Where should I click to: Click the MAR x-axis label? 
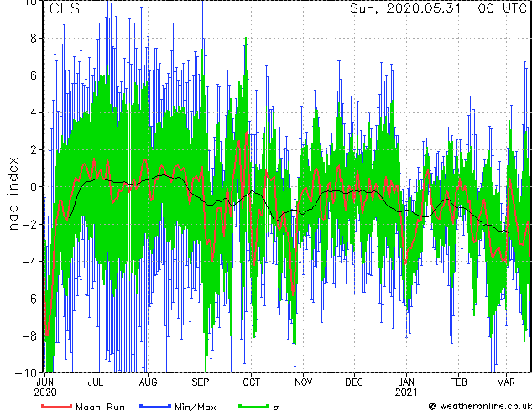[x=506, y=382]
